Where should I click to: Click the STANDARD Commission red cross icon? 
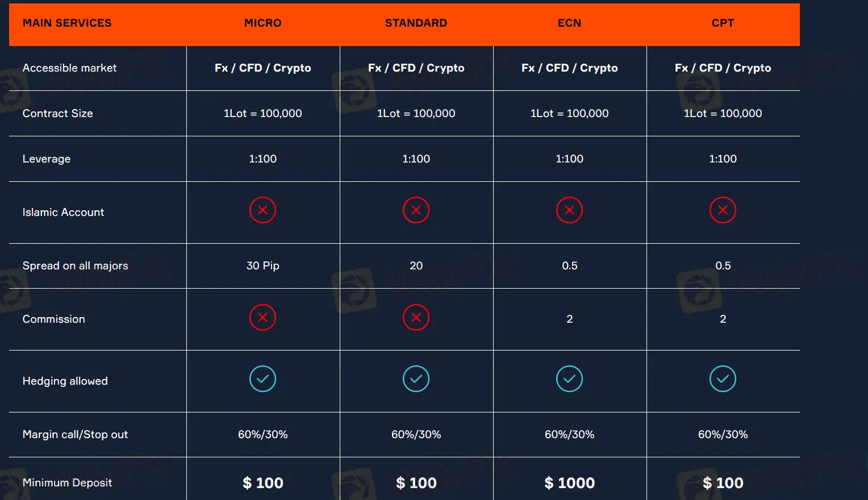(416, 318)
